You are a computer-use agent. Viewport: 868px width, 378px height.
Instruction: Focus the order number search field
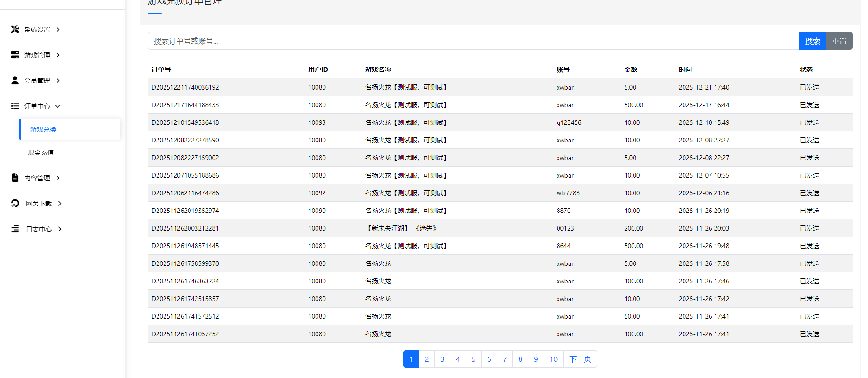(x=473, y=41)
